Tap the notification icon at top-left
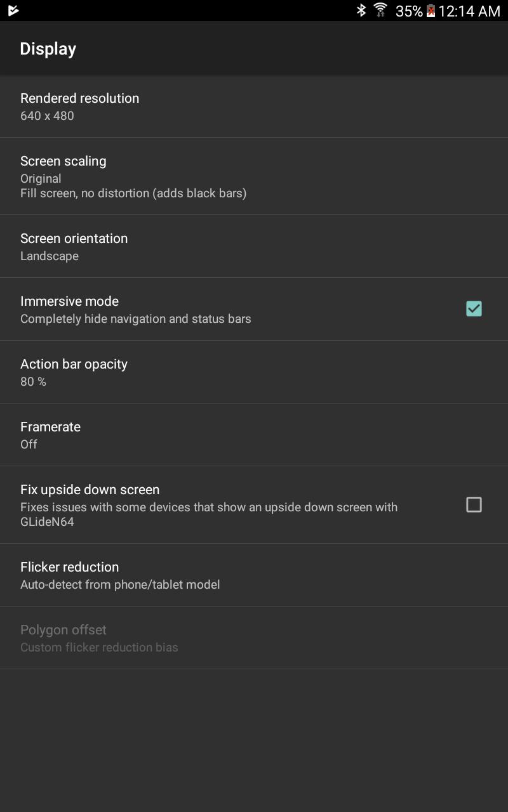The height and width of the screenshot is (812, 508). click(13, 10)
